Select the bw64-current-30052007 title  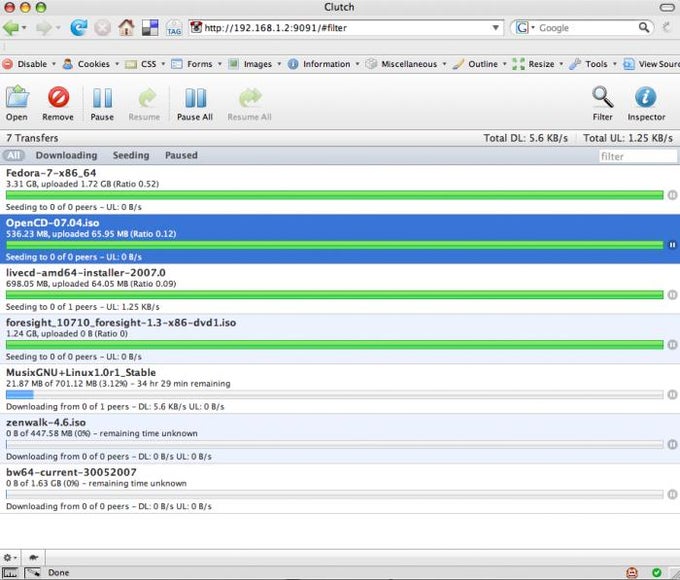(x=71, y=472)
